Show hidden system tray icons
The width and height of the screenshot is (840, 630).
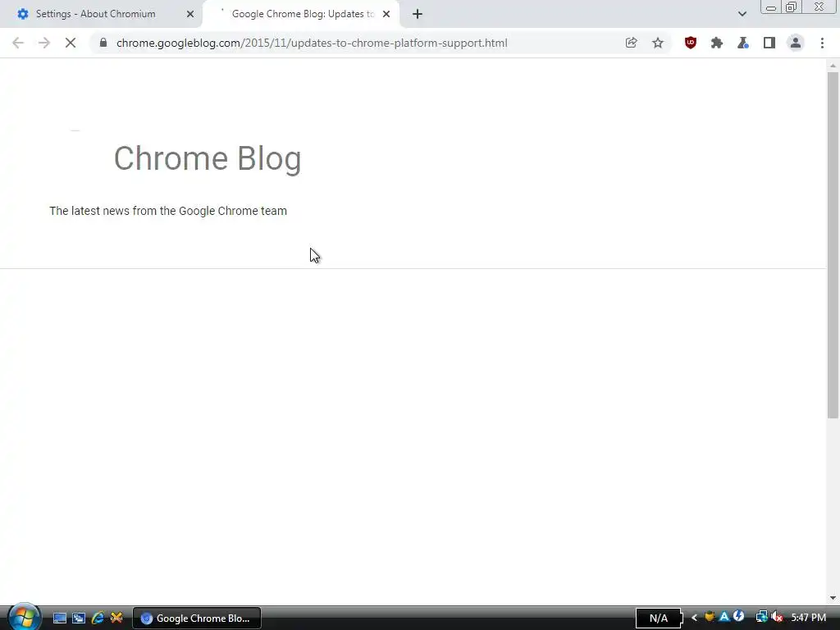click(694, 618)
